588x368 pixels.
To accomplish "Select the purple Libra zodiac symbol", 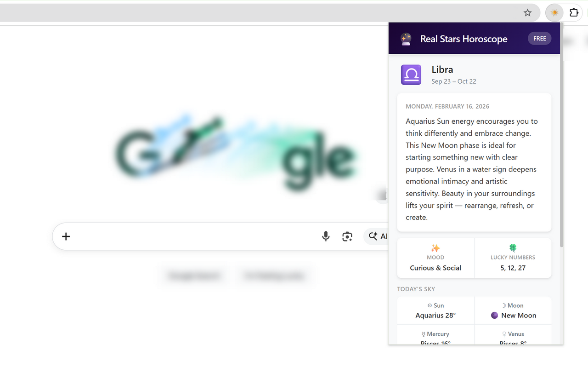I will click(411, 75).
